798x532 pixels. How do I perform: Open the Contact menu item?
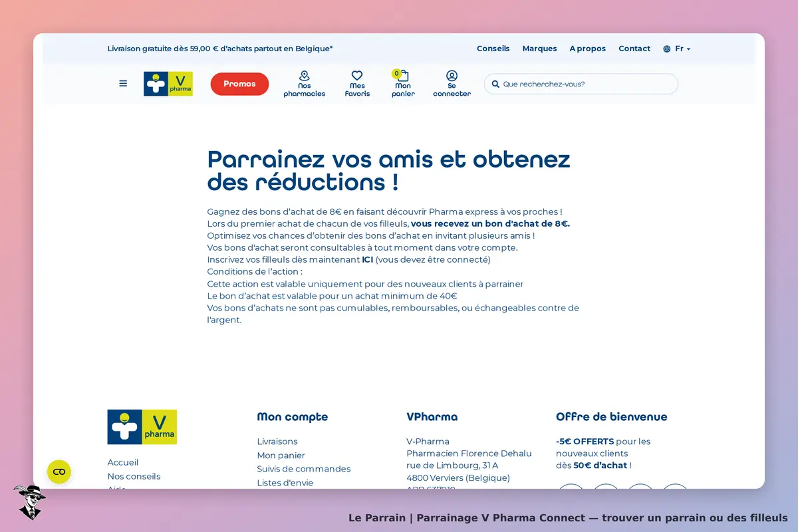[634, 49]
